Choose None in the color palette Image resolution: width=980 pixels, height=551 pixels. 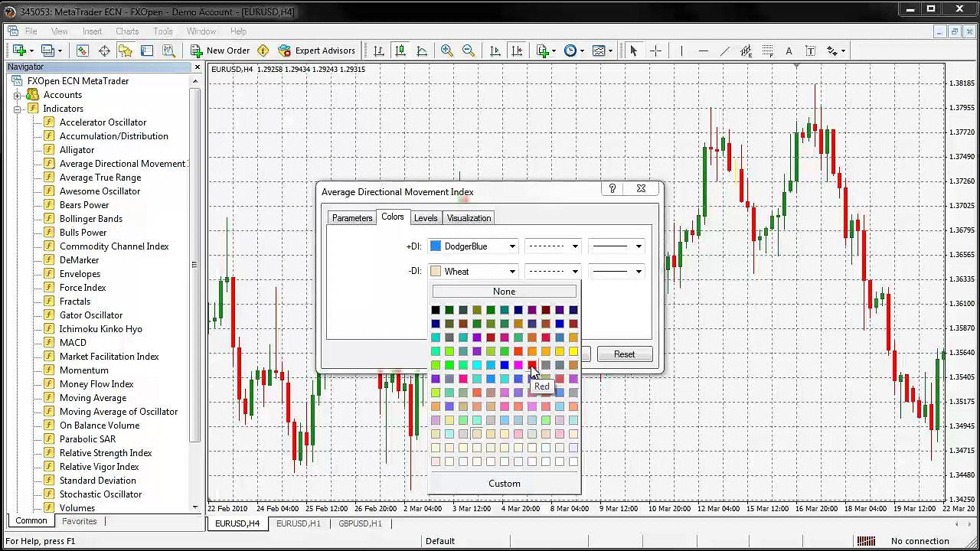coord(505,292)
